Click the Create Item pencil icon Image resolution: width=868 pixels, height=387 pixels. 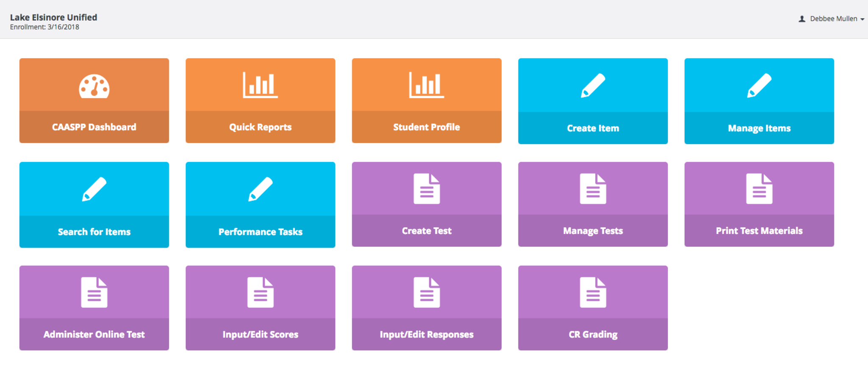coord(593,86)
